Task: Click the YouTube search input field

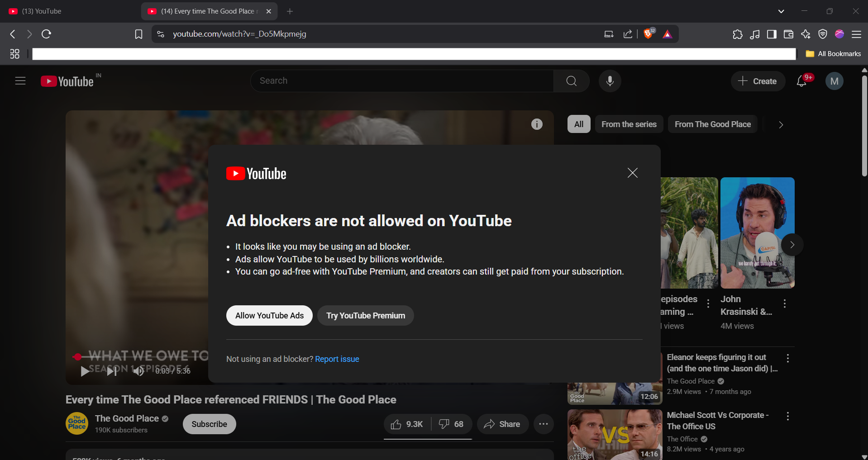Action: [403, 81]
